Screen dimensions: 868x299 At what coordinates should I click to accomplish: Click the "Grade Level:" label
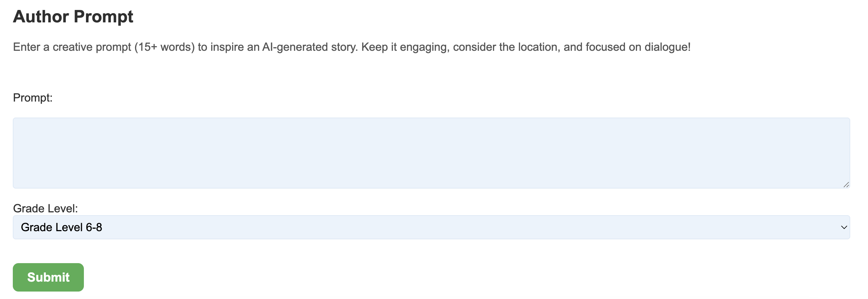pos(45,208)
